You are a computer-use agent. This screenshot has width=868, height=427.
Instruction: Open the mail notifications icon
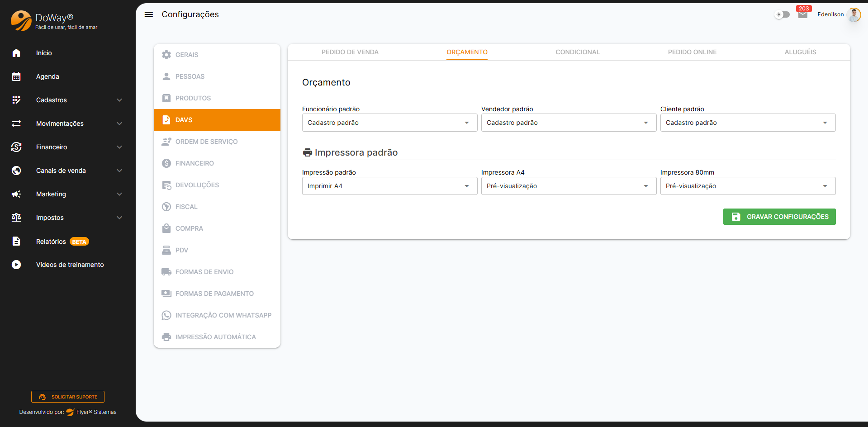(x=803, y=14)
